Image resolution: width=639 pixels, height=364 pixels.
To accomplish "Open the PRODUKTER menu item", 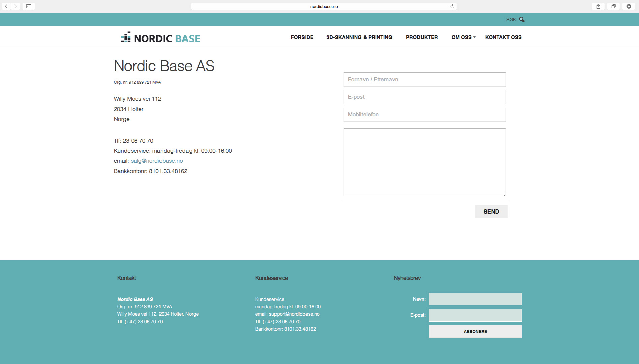I will tap(422, 37).
